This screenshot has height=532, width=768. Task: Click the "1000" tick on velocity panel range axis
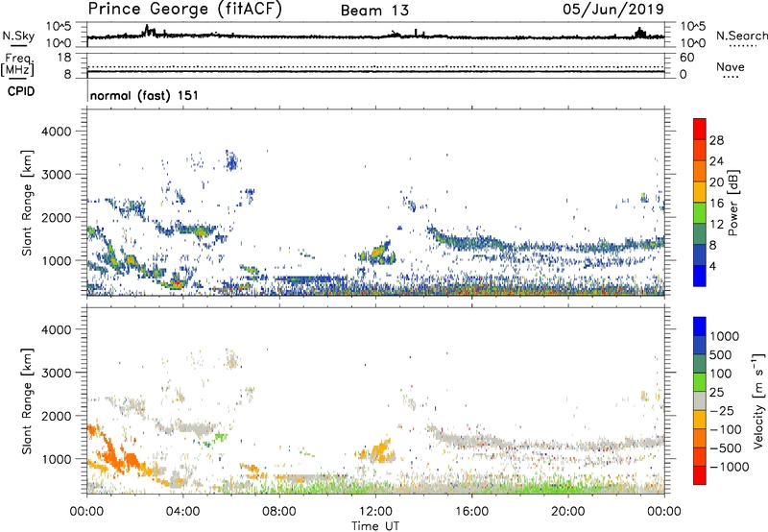[56, 459]
